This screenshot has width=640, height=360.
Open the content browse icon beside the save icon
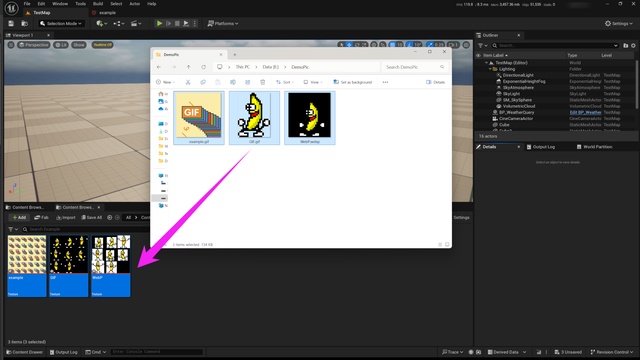[x=24, y=24]
